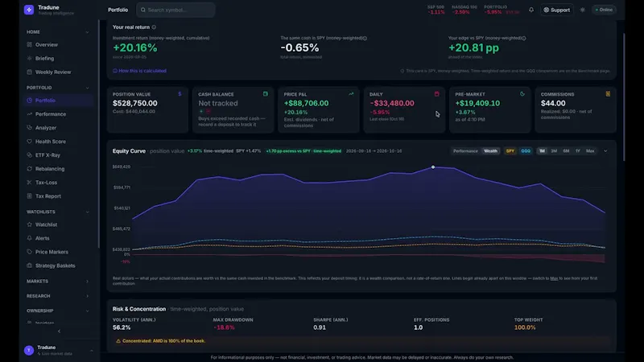Collapse the WATCHLISTS section
Screen dimensions: 644x362
[x=87, y=212]
